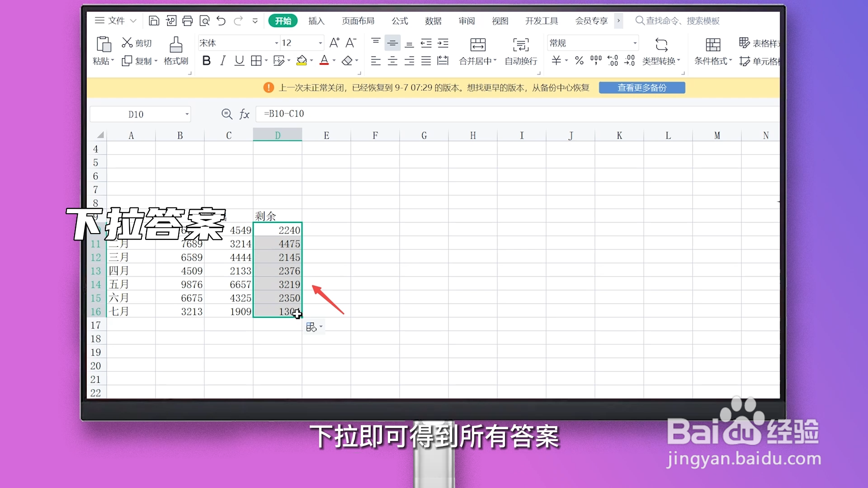Expand ribbon tabs with chevron arrow

(x=618, y=21)
